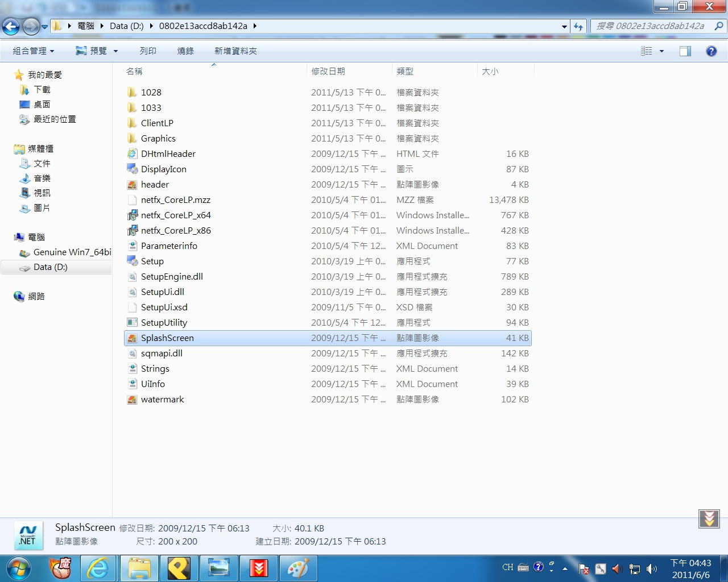Select 我的最愛 in the navigation pane
728x582 pixels.
point(44,75)
